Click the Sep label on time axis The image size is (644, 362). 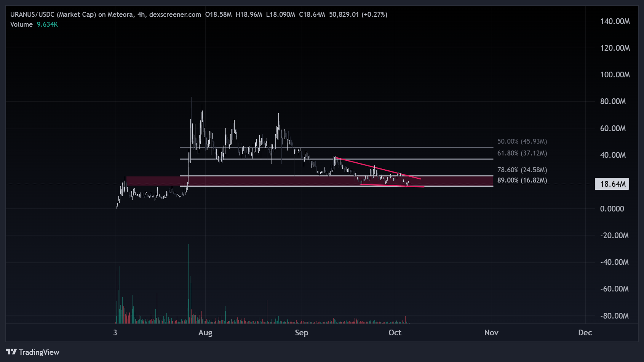pyautogui.click(x=301, y=333)
